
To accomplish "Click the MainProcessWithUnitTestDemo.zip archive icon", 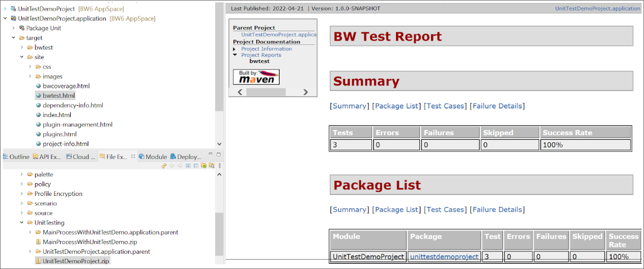I will [x=39, y=242].
